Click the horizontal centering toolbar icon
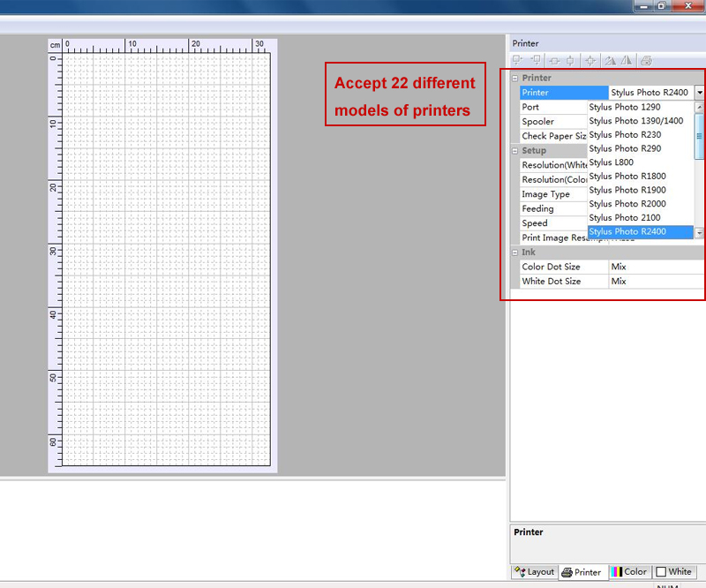Image resolution: width=706 pixels, height=588 pixels. (x=554, y=61)
